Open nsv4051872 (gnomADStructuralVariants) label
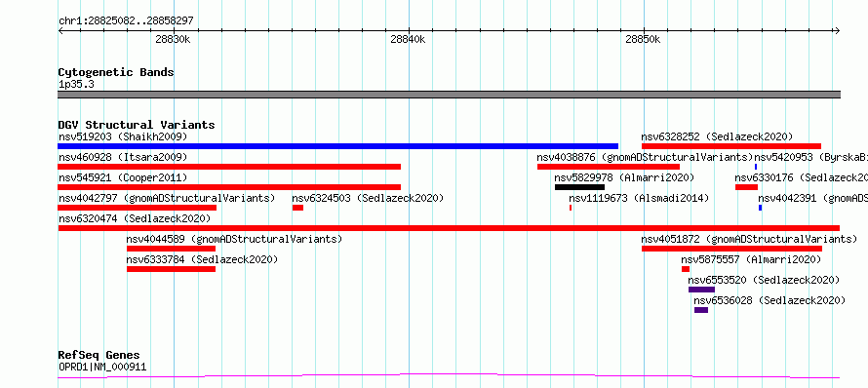Screen dimensions: 868x388 tap(749, 239)
